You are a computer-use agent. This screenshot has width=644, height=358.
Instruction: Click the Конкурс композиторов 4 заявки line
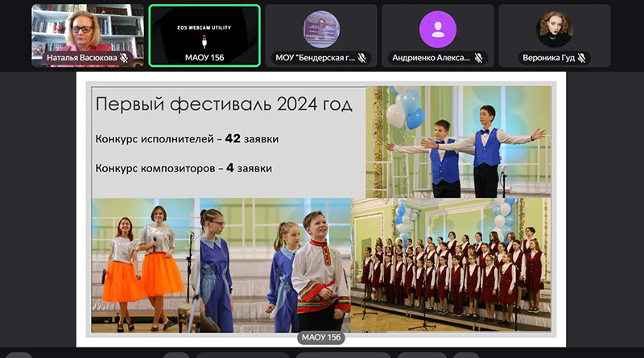(184, 168)
